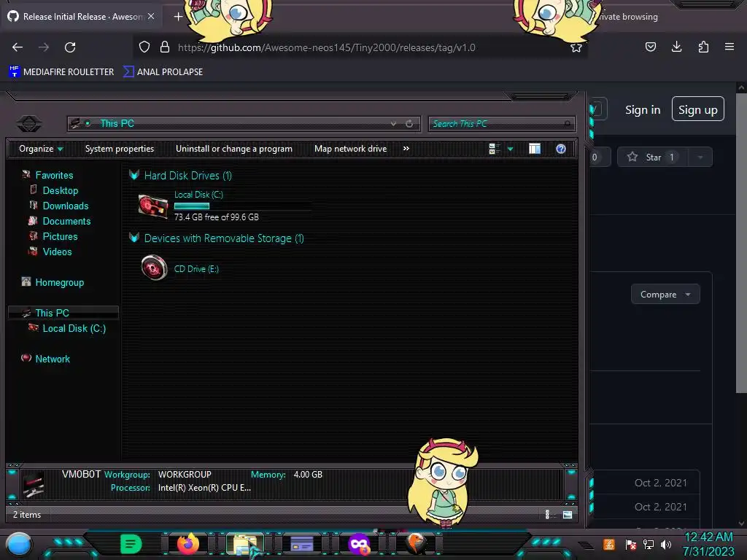Screen dimensions: 747x560
Task: Open Downloads in Favorites
Action: pos(66,206)
